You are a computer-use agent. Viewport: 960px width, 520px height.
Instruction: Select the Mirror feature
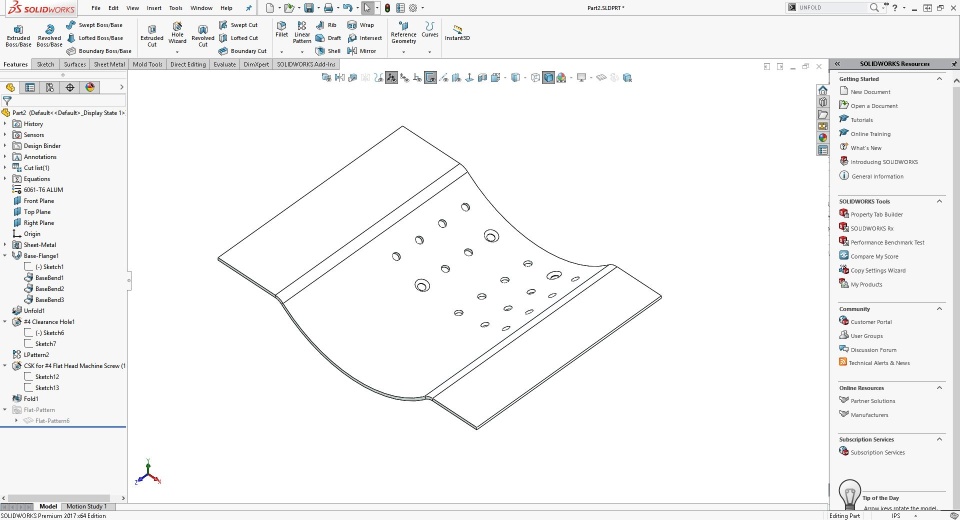coord(361,51)
